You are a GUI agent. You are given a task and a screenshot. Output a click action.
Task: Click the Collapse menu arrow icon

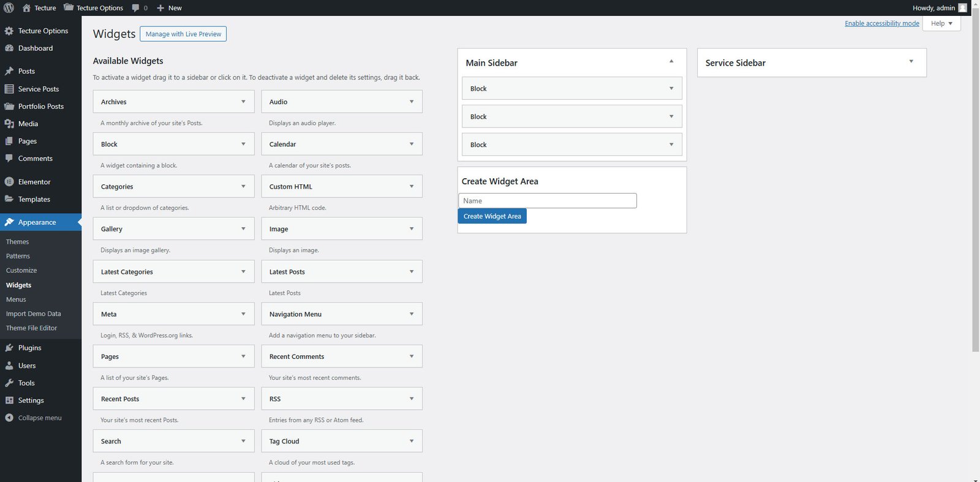9,418
